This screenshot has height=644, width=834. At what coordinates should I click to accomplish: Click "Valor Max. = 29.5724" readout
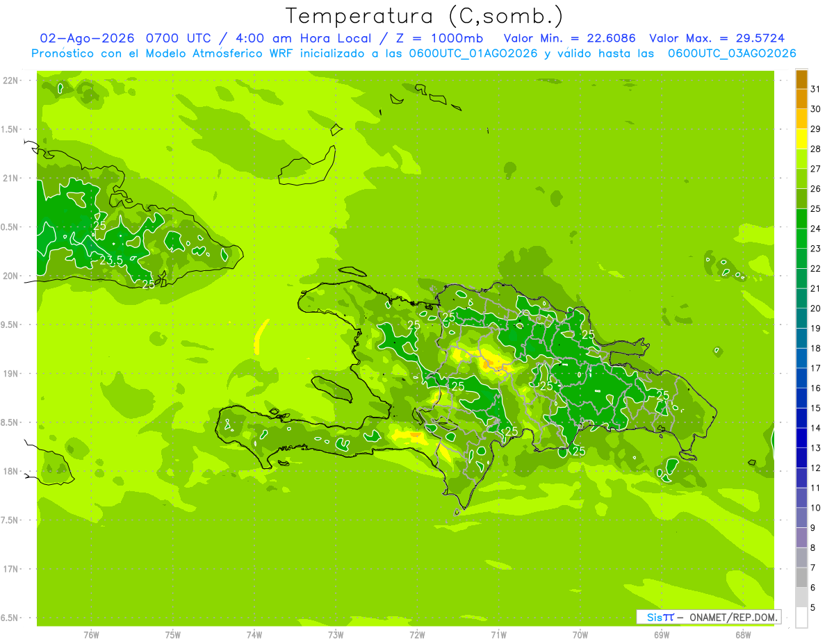(x=717, y=38)
